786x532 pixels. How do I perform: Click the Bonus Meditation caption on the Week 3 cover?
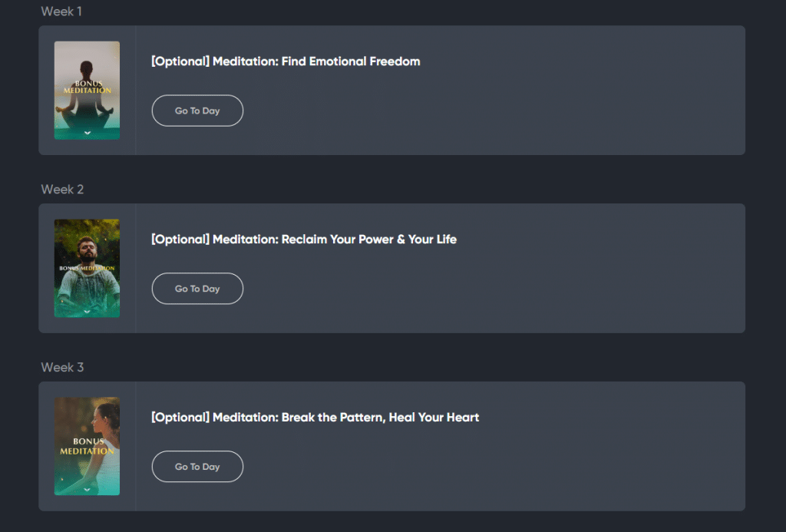(x=87, y=446)
